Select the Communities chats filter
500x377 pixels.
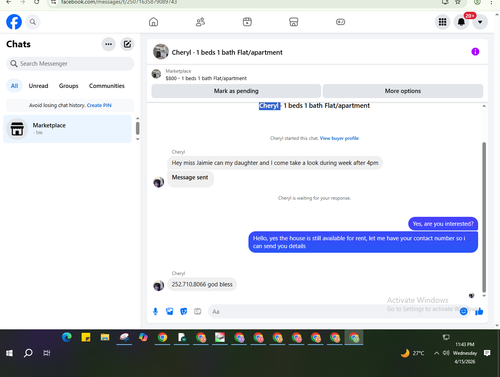click(107, 86)
